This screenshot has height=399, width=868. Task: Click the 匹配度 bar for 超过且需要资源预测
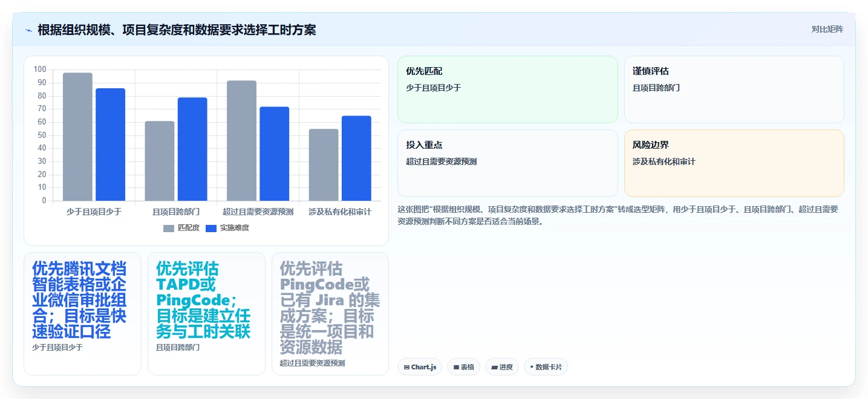point(242,141)
